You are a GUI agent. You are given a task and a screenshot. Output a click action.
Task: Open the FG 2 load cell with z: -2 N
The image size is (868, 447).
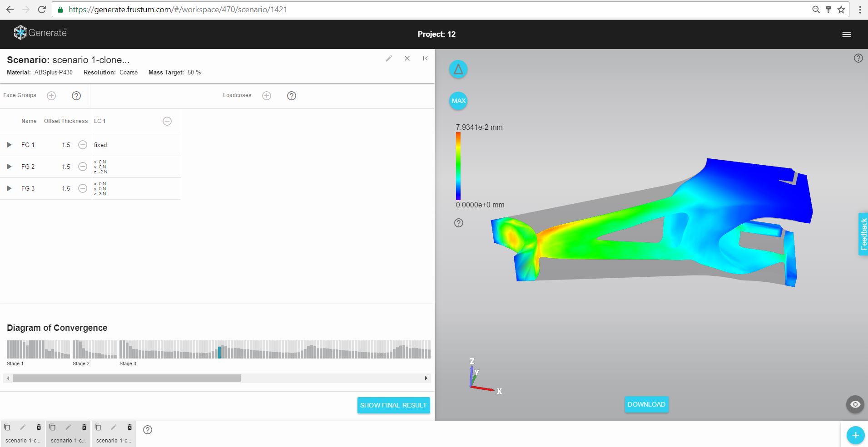tap(136, 167)
